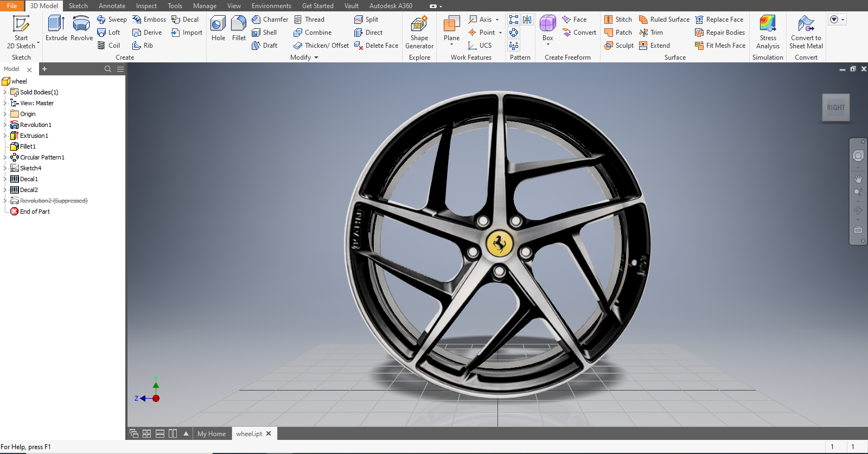Viewport: 868px width, 454px height.
Task: Activate the Emboss tool
Action: tap(149, 20)
